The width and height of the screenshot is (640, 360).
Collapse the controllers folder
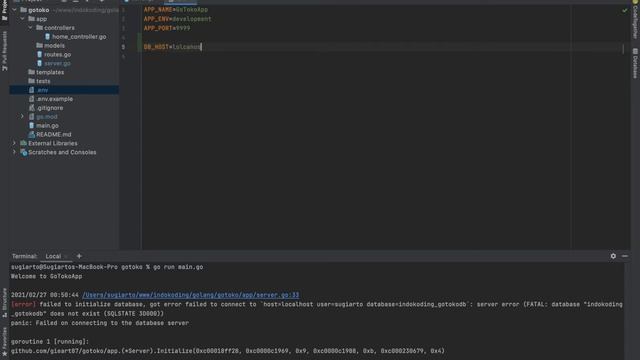coord(31,28)
